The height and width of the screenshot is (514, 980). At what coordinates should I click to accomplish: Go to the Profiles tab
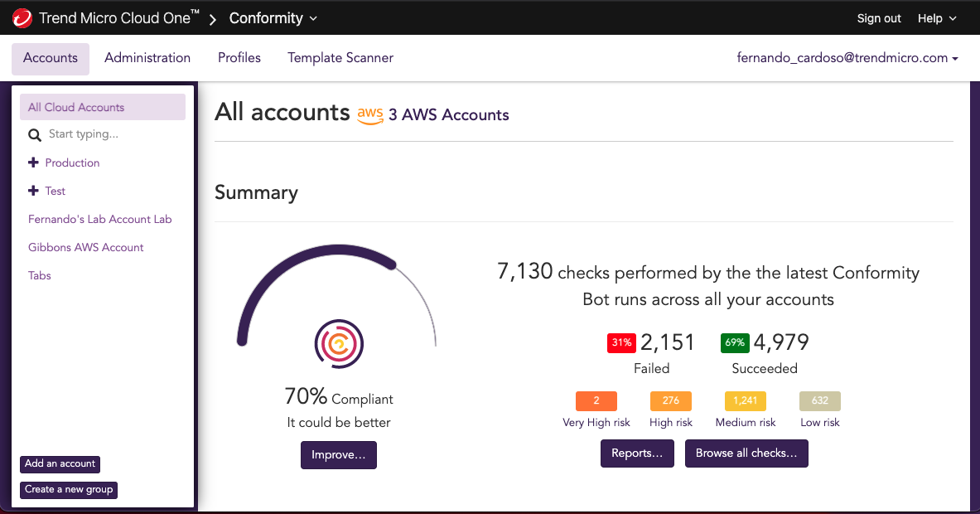tap(239, 57)
